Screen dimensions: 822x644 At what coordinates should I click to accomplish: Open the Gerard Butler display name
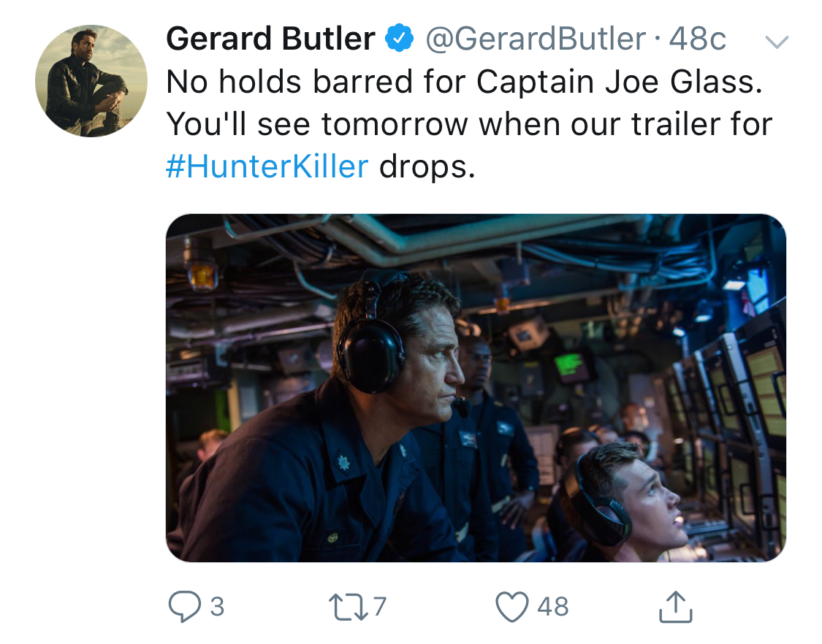pos(270,39)
